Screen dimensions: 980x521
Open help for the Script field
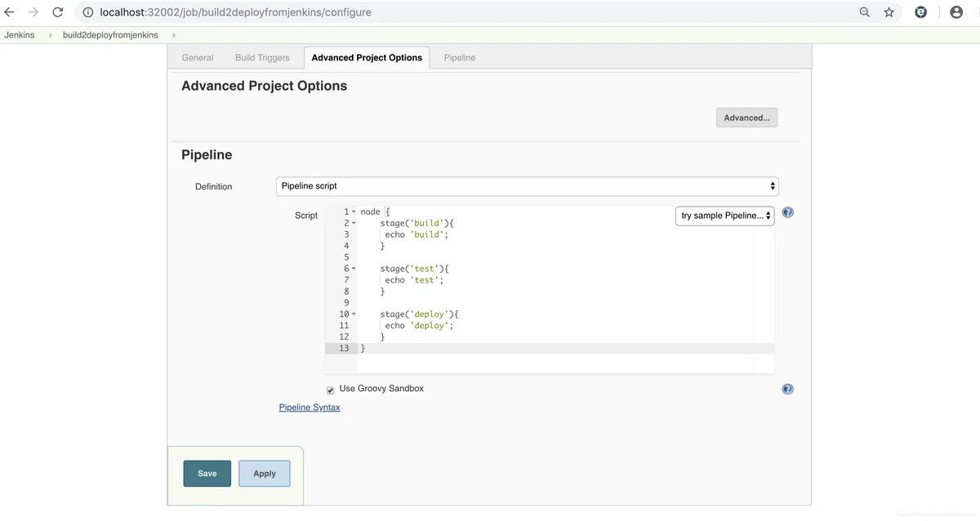click(787, 212)
